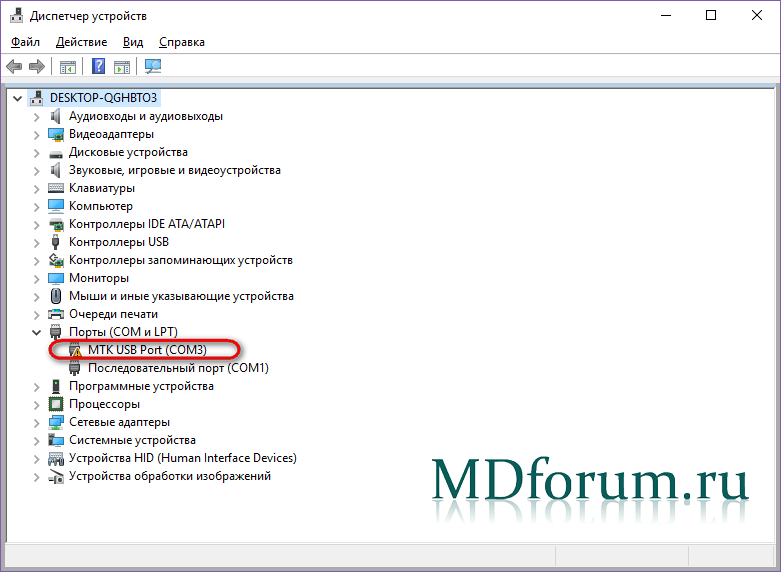Click the Звуковые, игровые и видеоустройства icon
This screenshot has width=781, height=572.
pyautogui.click(x=56, y=170)
